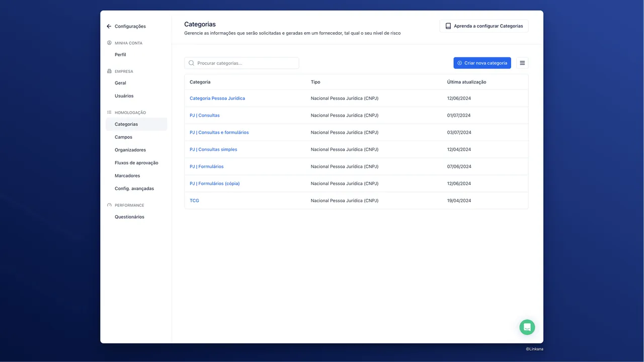Open PJ | Formulários (cópia) category

(x=215, y=184)
